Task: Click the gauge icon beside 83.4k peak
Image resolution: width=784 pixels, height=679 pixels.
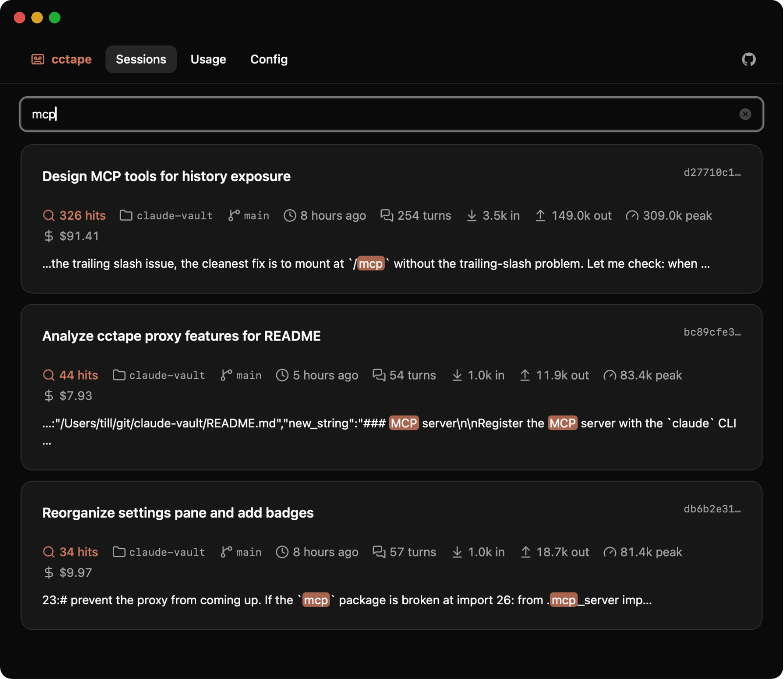Action: tap(609, 375)
